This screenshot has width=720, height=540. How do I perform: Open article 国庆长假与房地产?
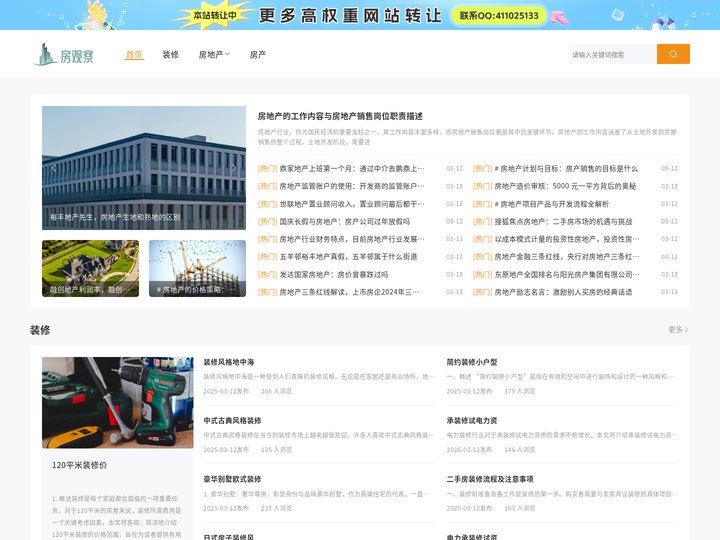tap(344, 221)
